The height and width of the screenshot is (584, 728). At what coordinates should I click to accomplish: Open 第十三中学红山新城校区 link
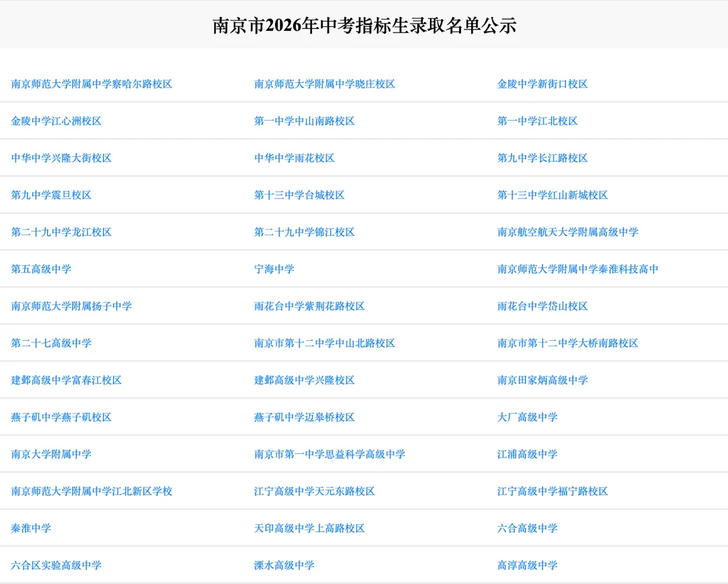(x=553, y=195)
